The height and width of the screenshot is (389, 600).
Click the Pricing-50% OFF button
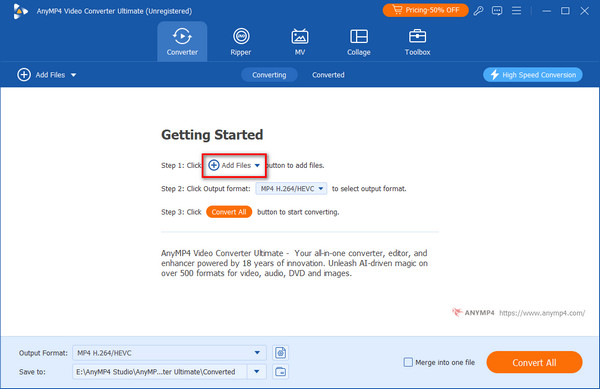[x=426, y=10]
